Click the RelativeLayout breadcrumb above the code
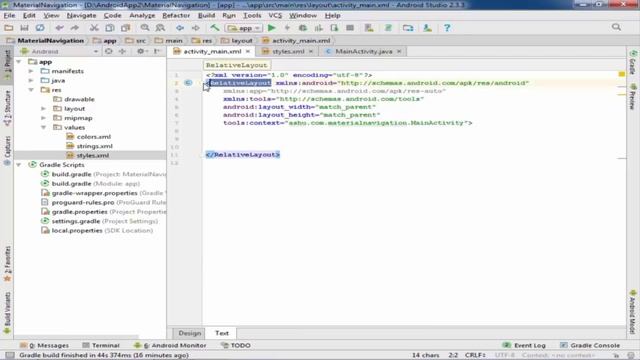Viewport: 640px width, 360px height. click(x=236, y=65)
